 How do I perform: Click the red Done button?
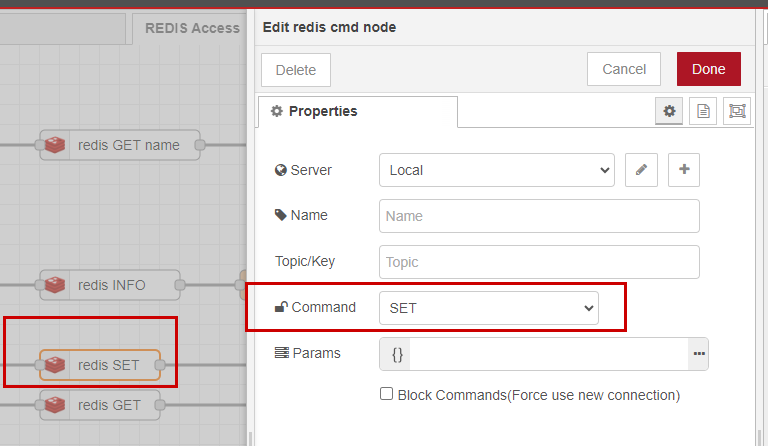pyautogui.click(x=709, y=69)
